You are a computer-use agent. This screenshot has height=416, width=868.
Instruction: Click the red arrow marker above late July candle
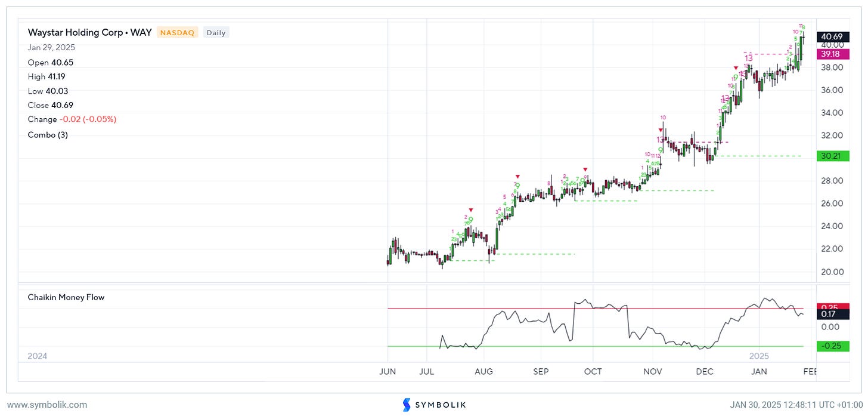pyautogui.click(x=471, y=210)
